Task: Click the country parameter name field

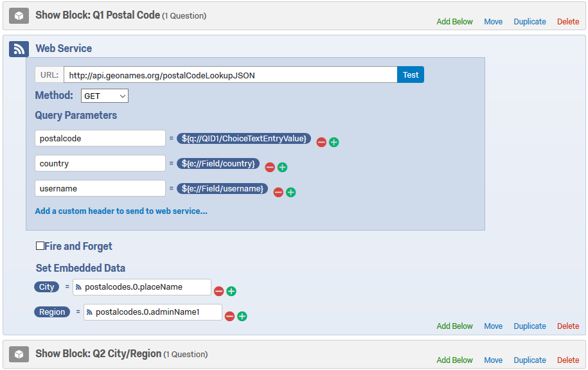Action: 100,163
